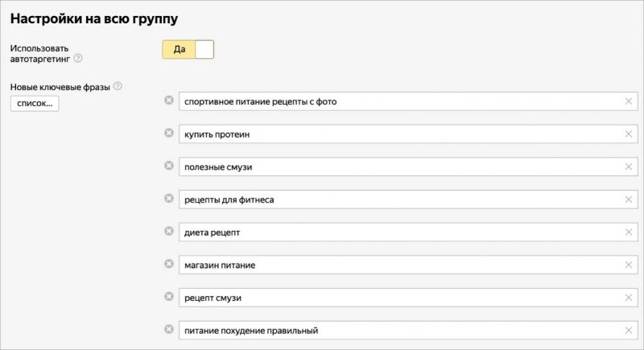The width and height of the screenshot is (644, 350).
Task: Remove 'рецепт смузи' row via left circle icon
Action: pyautogui.click(x=169, y=296)
